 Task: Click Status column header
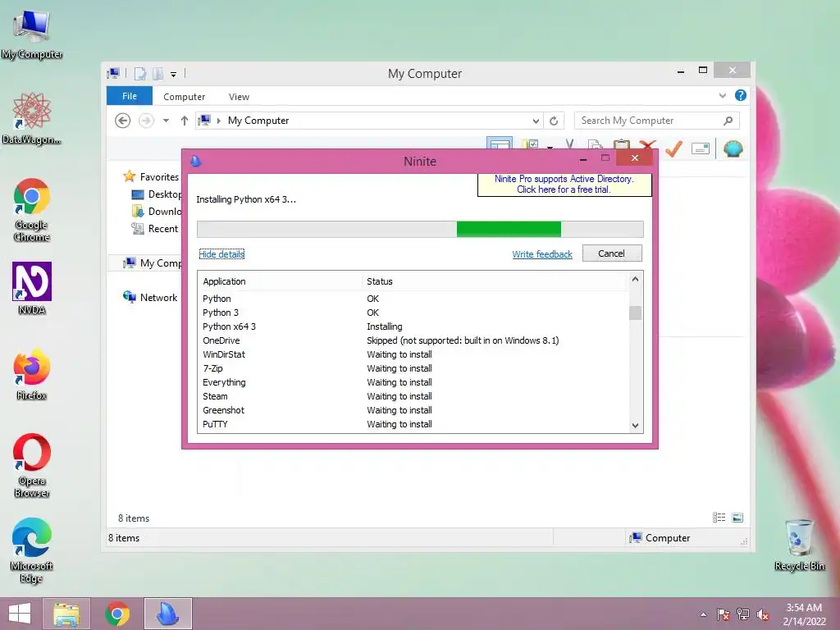495,281
